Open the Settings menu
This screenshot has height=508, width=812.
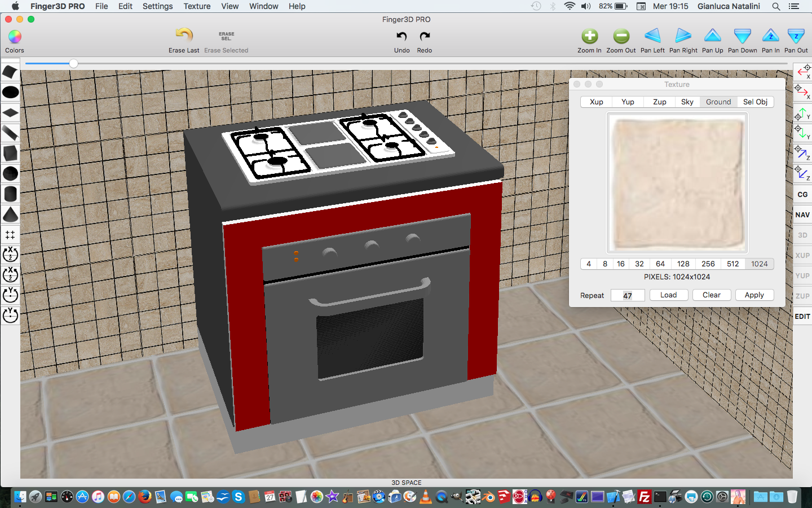pyautogui.click(x=157, y=6)
